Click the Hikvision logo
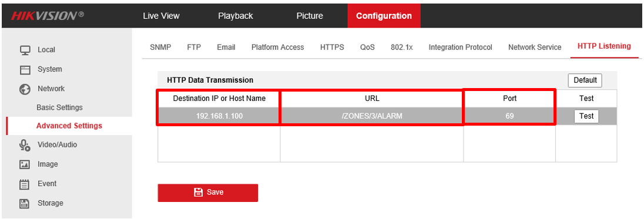Viewport: 644px width, 219px height. click(x=48, y=16)
